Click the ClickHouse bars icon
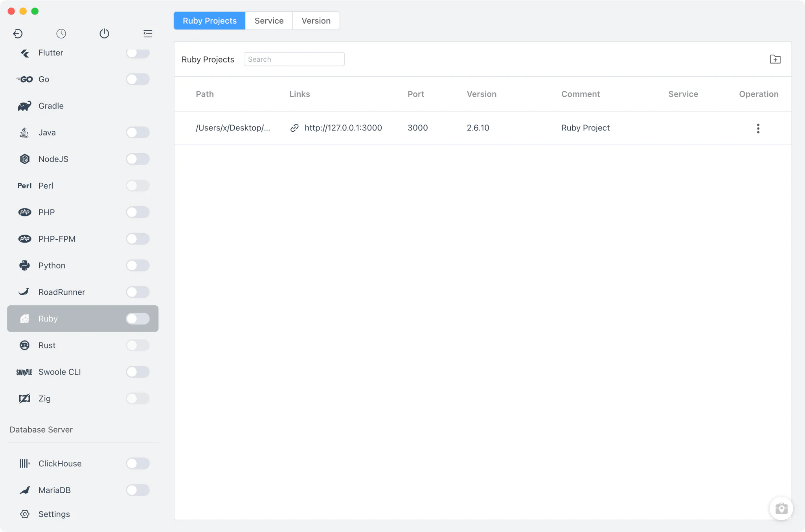 click(24, 464)
